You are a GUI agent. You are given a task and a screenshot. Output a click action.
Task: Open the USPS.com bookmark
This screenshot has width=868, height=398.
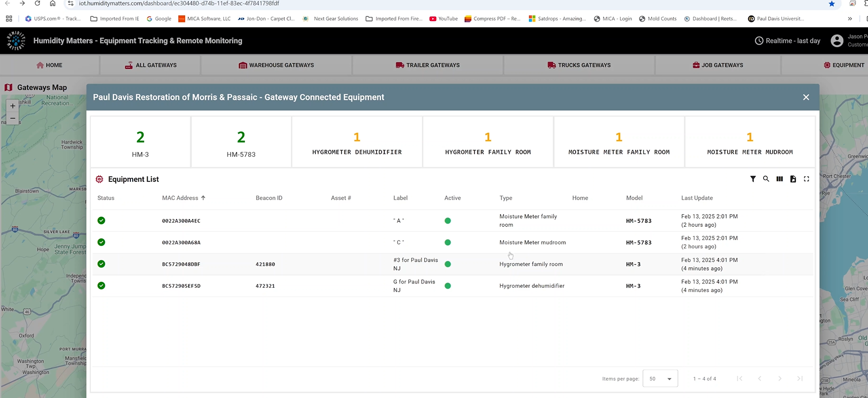click(x=52, y=19)
